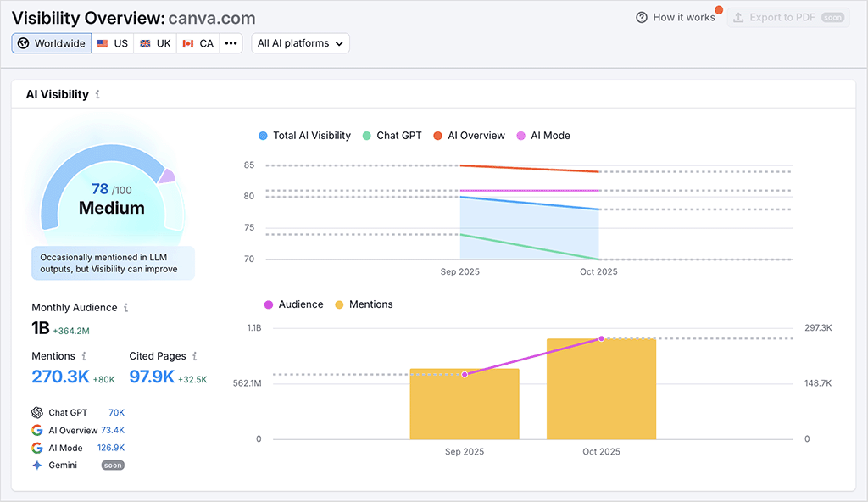Viewport: 868px width, 502px height.
Task: Click the US flag icon in the filter bar
Action: point(100,43)
